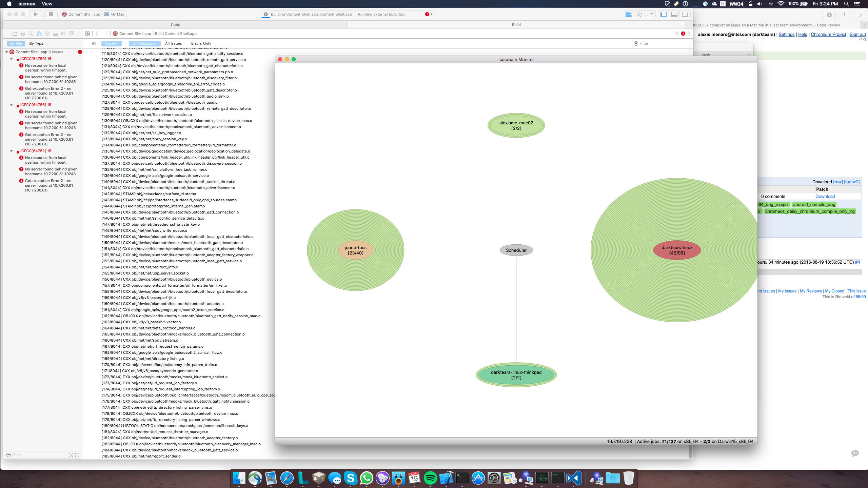Screen dimensions: 868x488
Task: Toggle the left navigator panel button
Action: (x=664, y=14)
